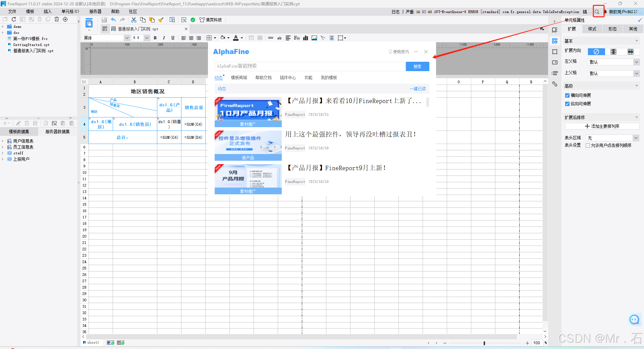Open the 文件 menu
This screenshot has height=349, width=644.
click(12, 11)
